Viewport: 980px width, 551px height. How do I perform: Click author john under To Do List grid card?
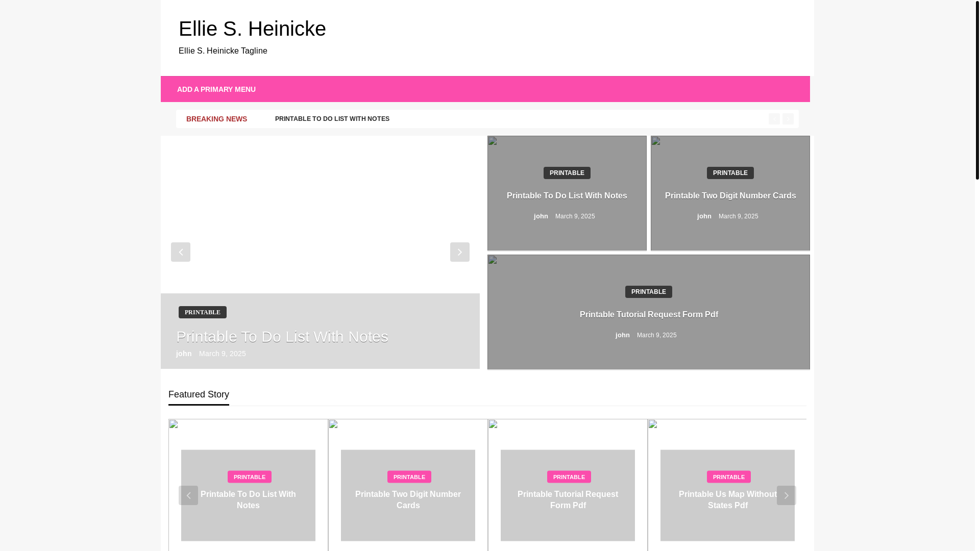coord(541,216)
